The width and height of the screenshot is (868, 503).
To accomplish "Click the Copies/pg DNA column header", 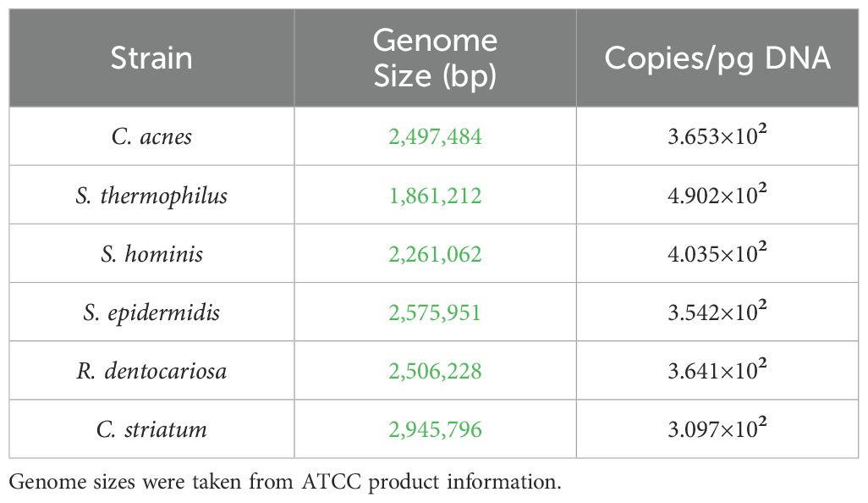I will [x=717, y=58].
